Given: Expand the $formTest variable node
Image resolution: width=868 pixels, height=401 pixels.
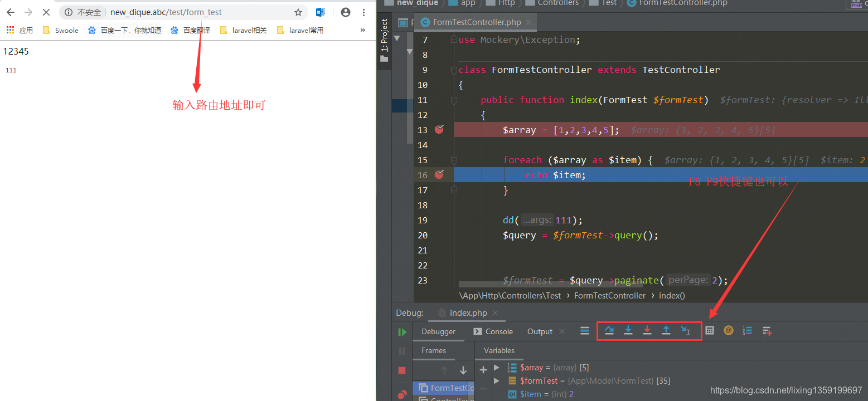Looking at the screenshot, I should 497,381.
